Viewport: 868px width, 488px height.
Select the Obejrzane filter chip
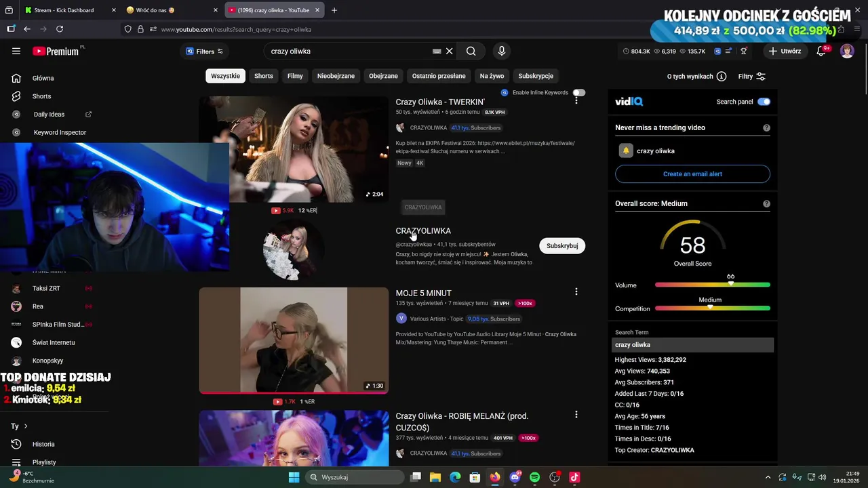point(383,76)
